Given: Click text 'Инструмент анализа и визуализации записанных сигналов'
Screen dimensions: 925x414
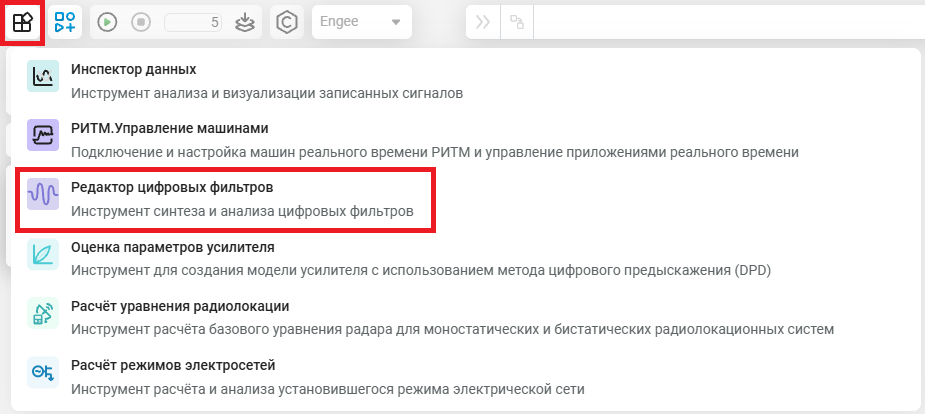Looking at the screenshot, I should click(x=267, y=93).
